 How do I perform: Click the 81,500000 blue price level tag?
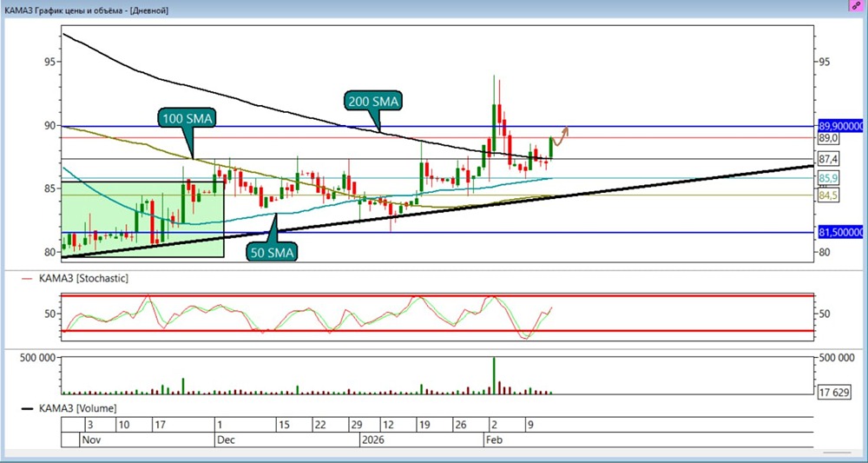(840, 232)
